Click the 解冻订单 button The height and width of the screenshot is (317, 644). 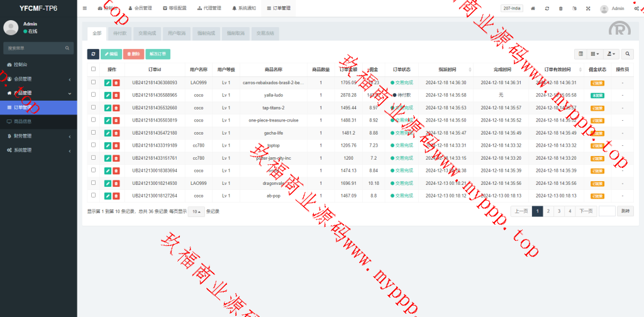pos(158,55)
